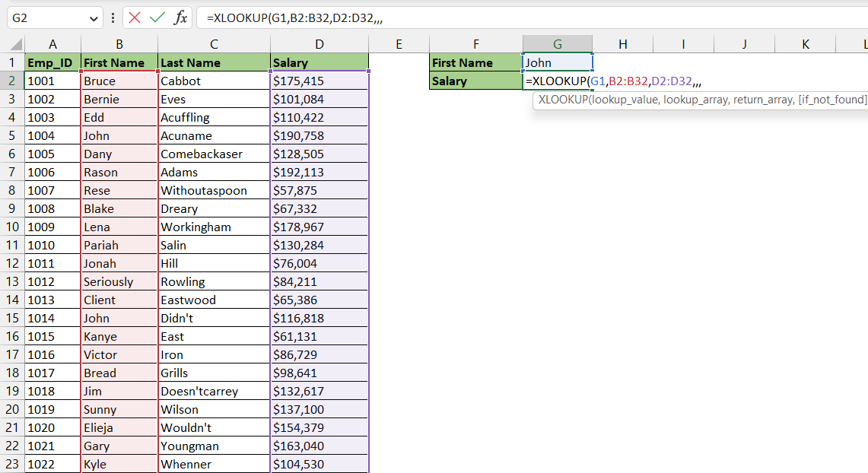868x473 pixels.
Task: Select column C header
Action: tap(214, 44)
